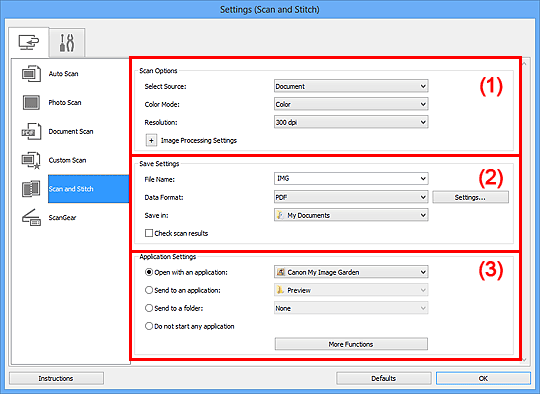Click the Scan Options group title
Image resolution: width=540 pixels, height=394 pixels.
pos(158,71)
